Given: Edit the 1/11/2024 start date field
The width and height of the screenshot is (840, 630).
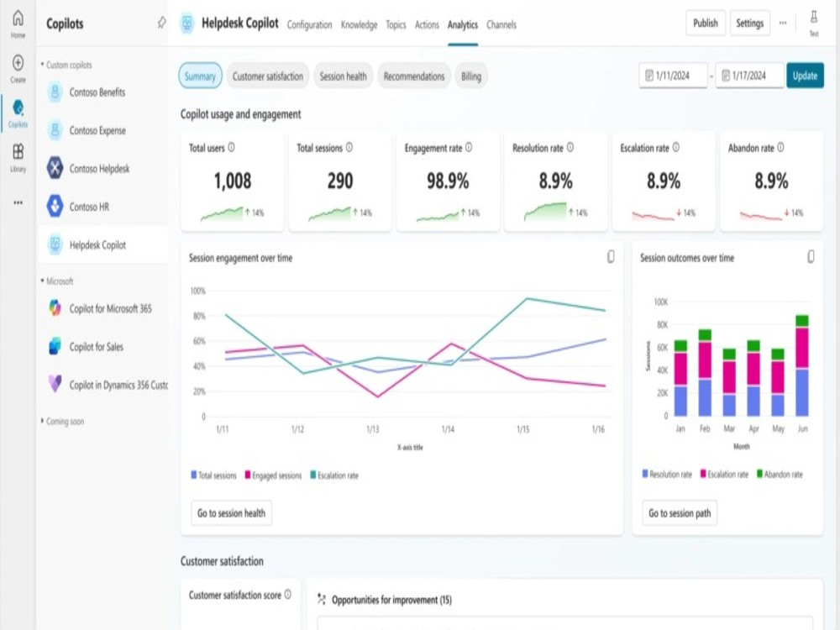Looking at the screenshot, I should [673, 76].
